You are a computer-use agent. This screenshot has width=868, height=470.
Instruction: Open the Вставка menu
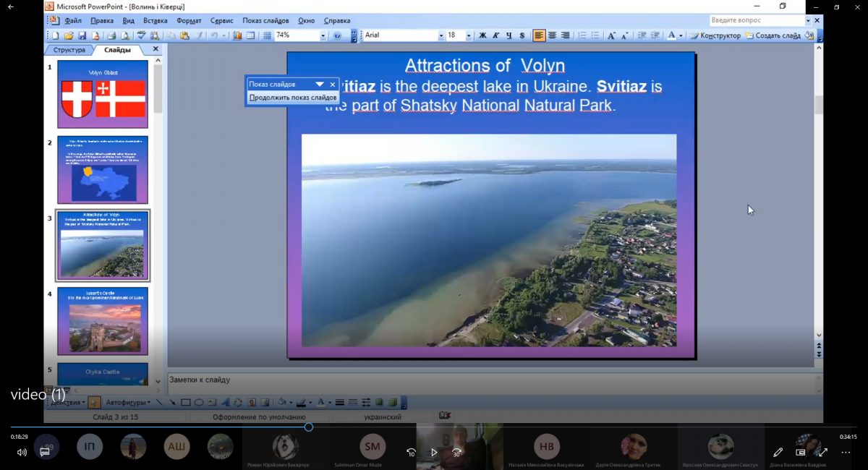coord(155,20)
